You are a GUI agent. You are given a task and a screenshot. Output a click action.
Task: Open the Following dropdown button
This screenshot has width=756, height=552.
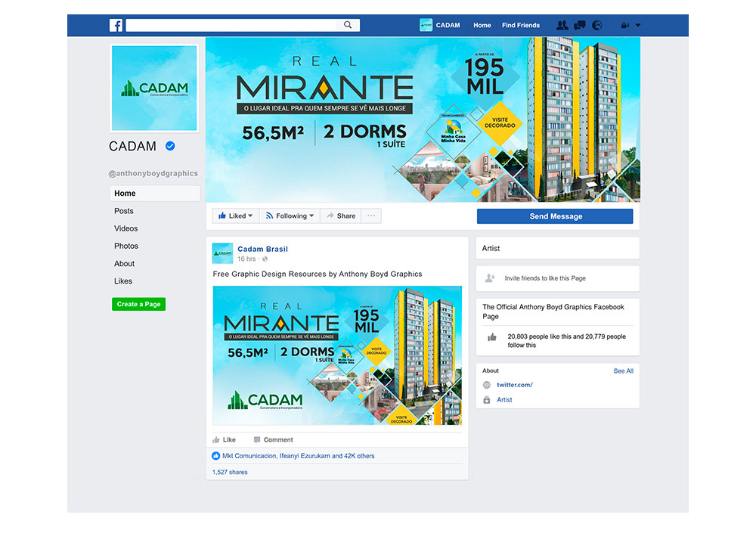290,216
